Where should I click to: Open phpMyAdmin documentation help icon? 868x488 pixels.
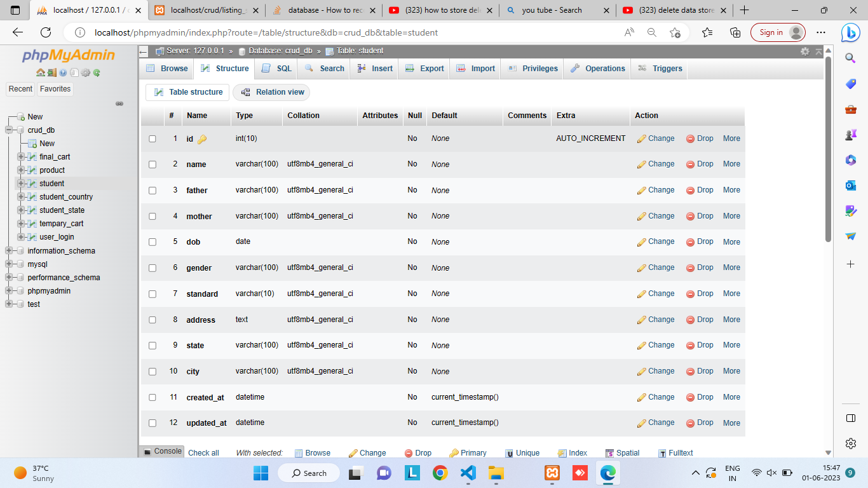point(63,72)
